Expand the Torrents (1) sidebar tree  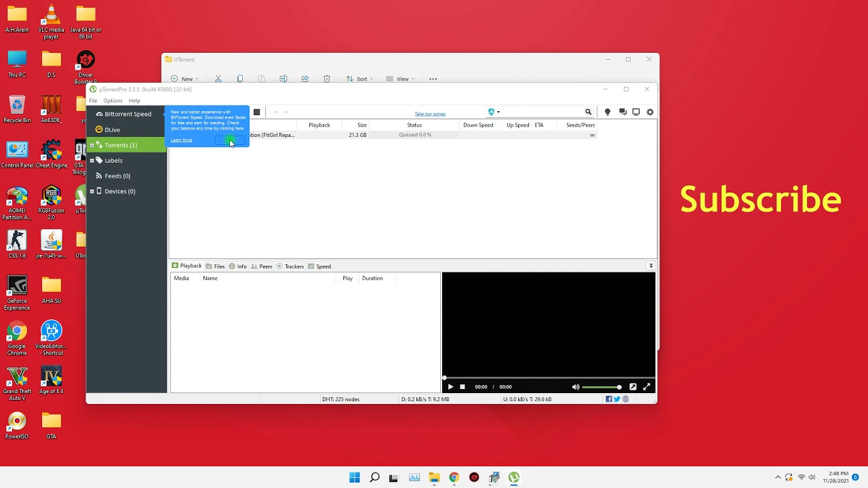pos(92,145)
